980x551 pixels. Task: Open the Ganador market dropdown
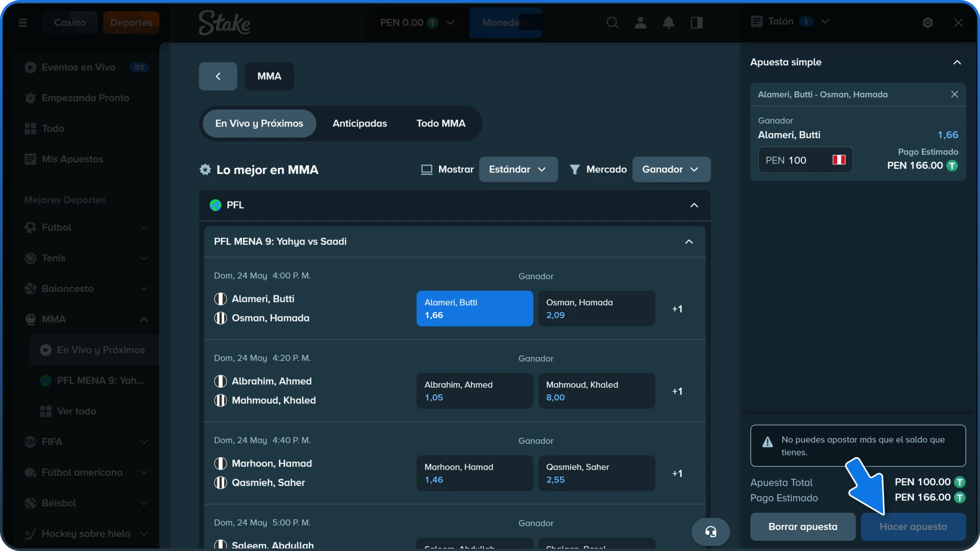coord(671,169)
